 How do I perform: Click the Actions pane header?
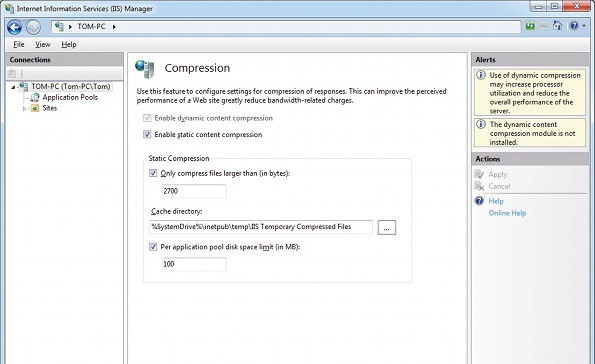530,159
